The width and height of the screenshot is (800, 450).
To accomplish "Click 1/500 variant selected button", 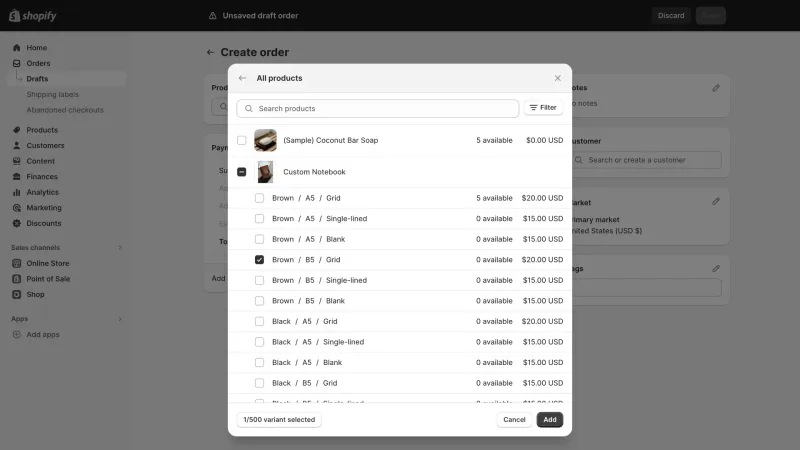I will pyautogui.click(x=279, y=419).
